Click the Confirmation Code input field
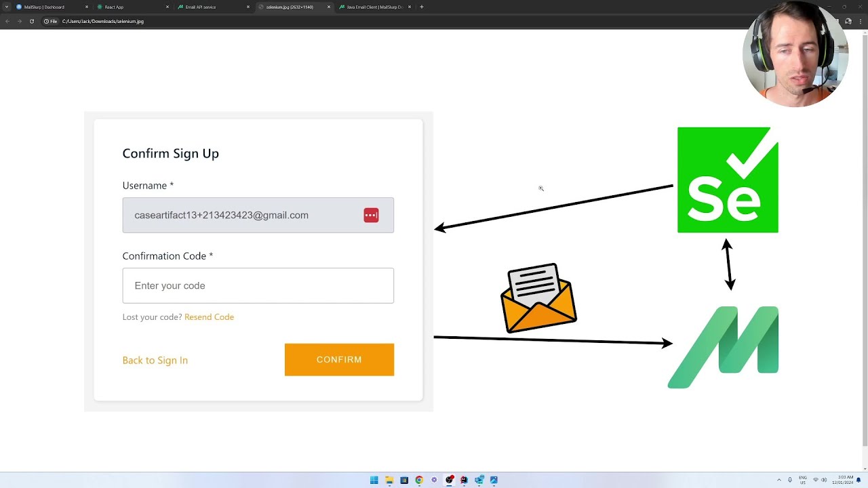 pyautogui.click(x=258, y=285)
